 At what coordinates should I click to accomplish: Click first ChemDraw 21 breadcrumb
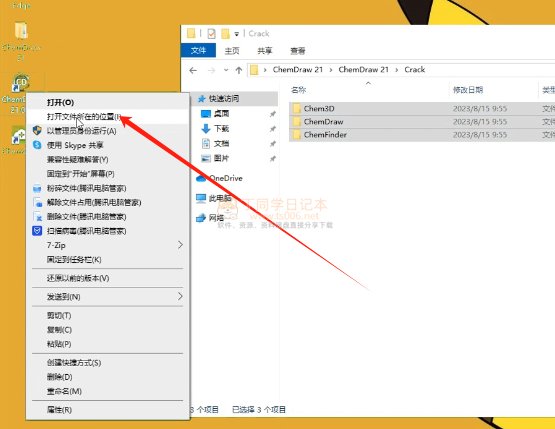298,70
